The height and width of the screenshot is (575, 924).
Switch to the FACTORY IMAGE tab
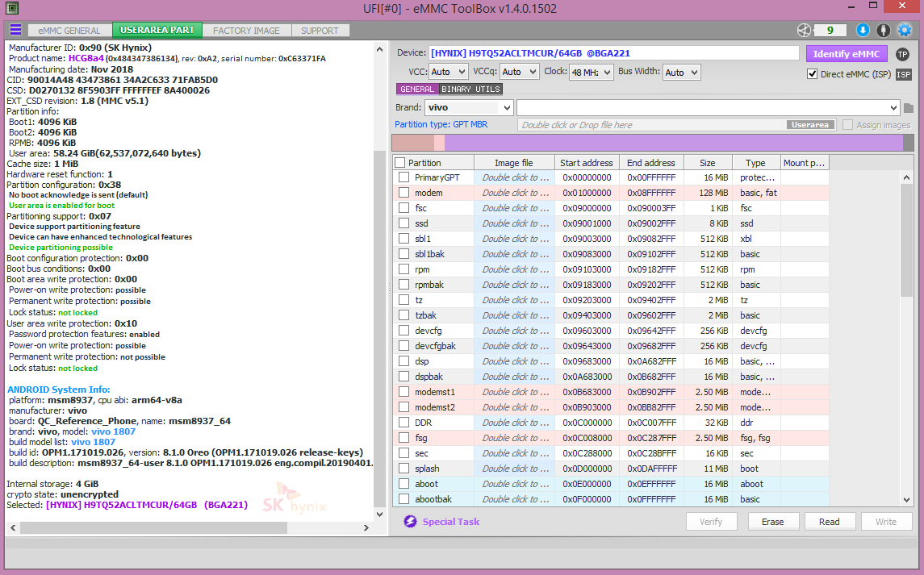pos(246,31)
